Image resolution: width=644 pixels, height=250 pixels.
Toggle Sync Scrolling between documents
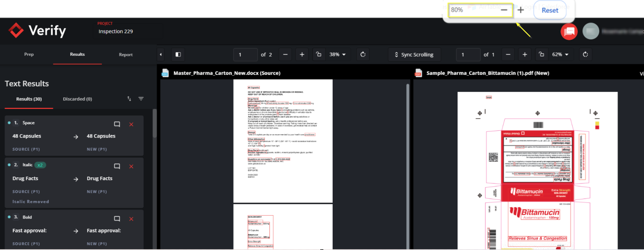pyautogui.click(x=414, y=55)
